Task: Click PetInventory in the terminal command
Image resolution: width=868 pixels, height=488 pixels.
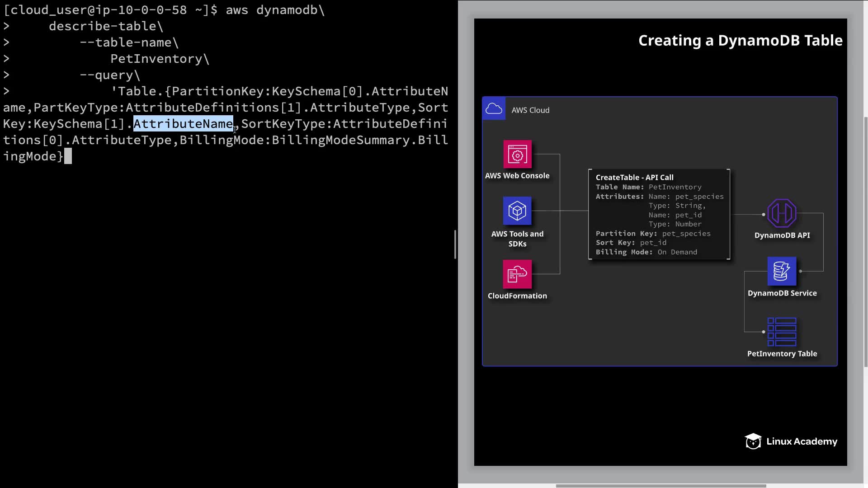Action: [x=156, y=59]
